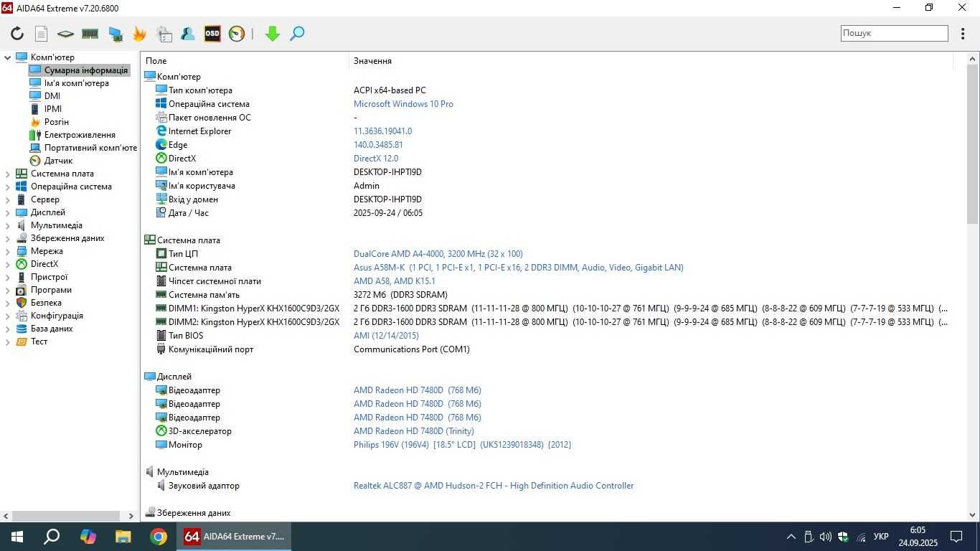Open AMI (12/14/2015) BIOS link

[x=386, y=336]
